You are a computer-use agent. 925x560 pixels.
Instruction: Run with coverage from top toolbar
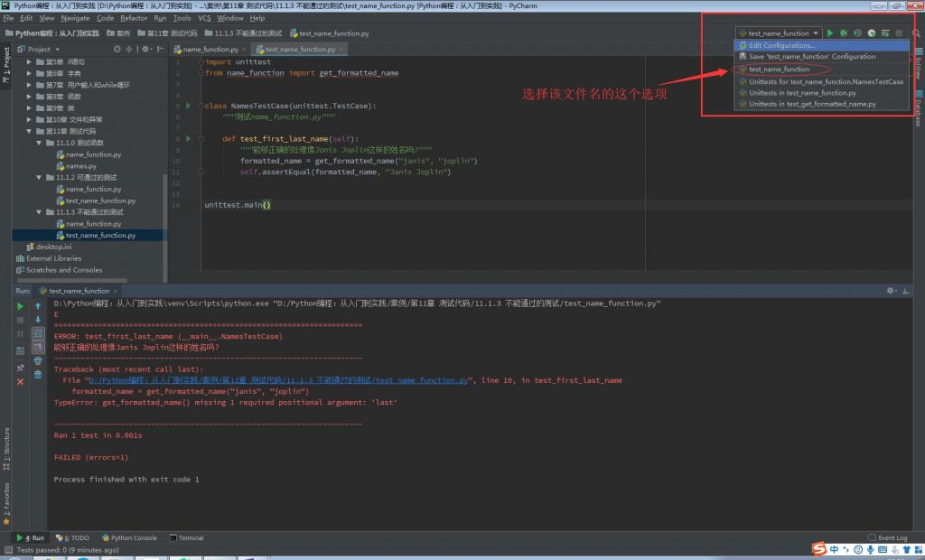pos(857,33)
